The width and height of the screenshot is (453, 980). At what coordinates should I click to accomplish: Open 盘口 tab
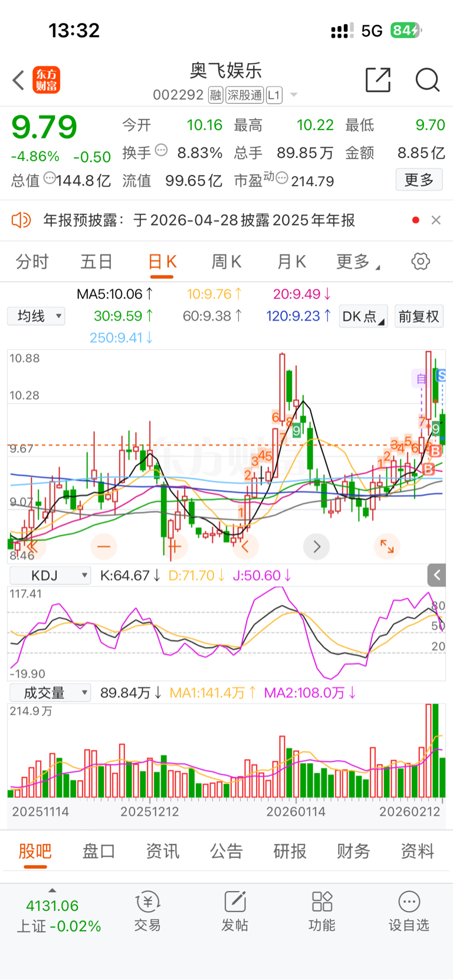[x=99, y=851]
